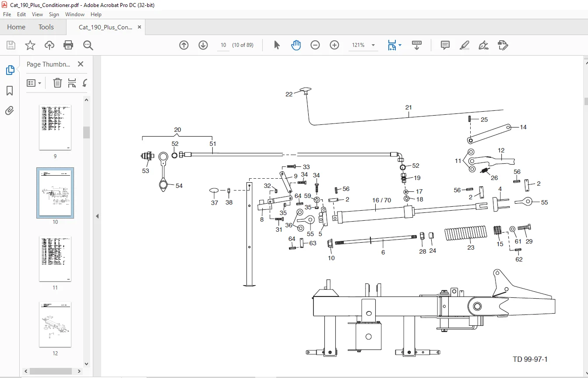Image resolution: width=588 pixels, height=378 pixels.
Task: Select the Highlight text pen tool
Action: [465, 45]
